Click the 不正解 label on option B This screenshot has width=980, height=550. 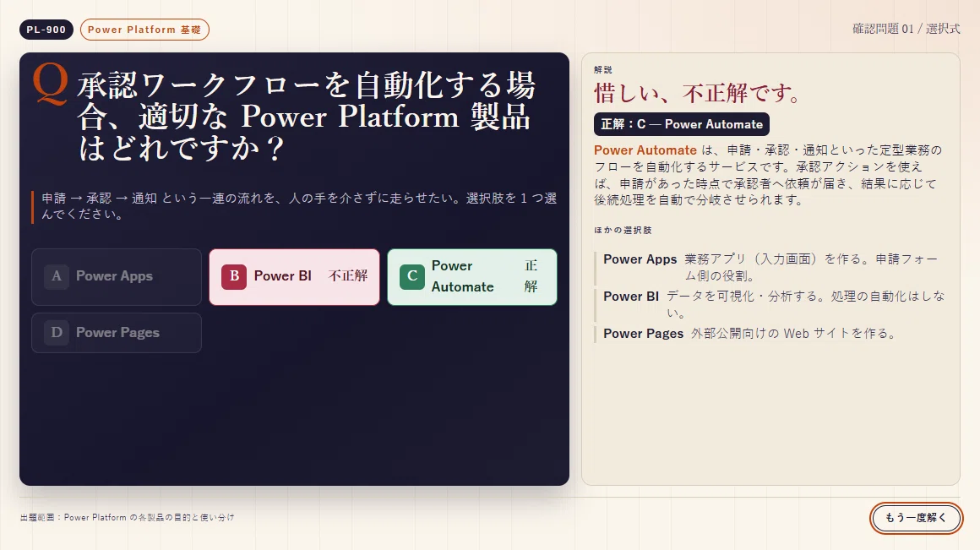348,275
